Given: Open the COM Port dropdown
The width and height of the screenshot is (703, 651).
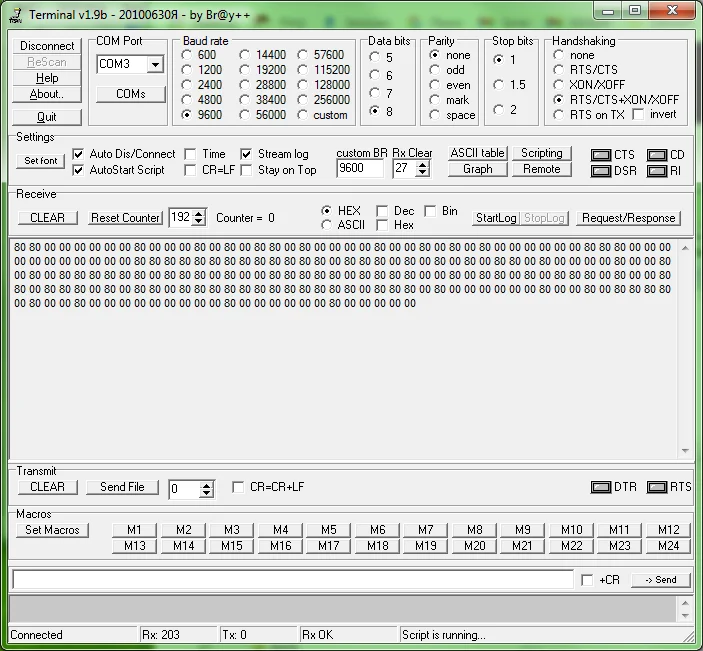Looking at the screenshot, I should pos(155,65).
